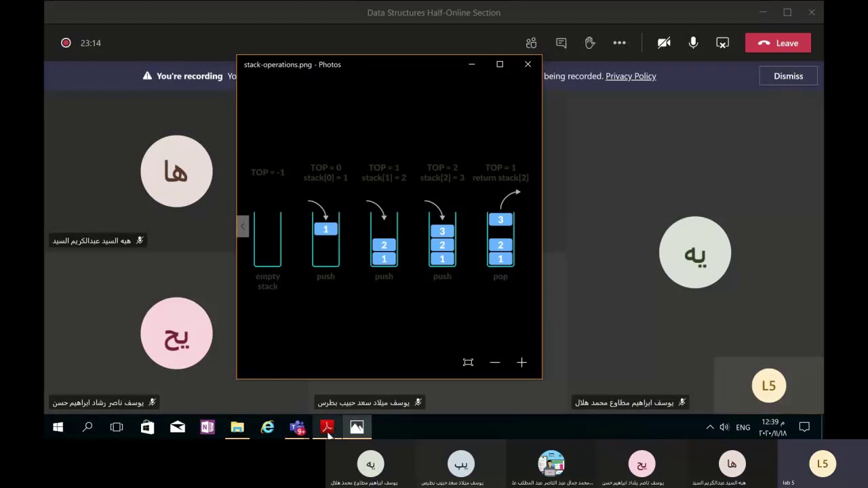Switch to the Photos app in the taskbar

(x=357, y=427)
